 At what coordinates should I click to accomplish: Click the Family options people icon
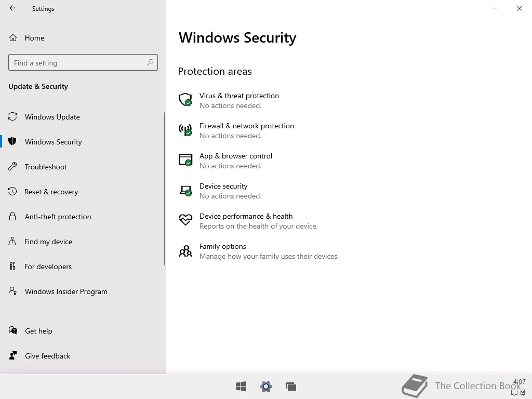[x=185, y=251]
